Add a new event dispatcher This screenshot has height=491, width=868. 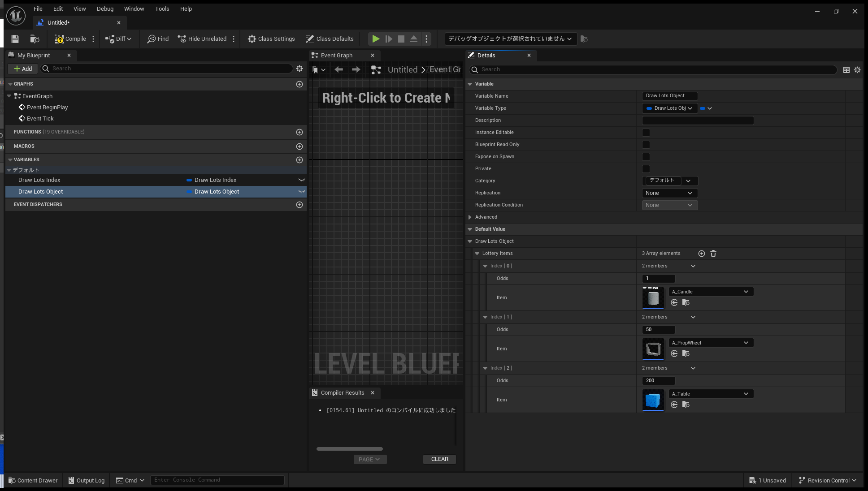tap(299, 205)
